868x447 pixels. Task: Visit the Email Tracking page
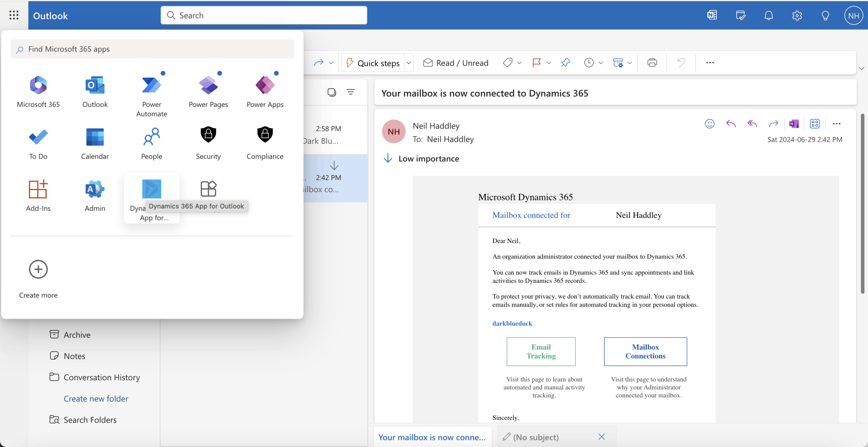pyautogui.click(x=541, y=351)
